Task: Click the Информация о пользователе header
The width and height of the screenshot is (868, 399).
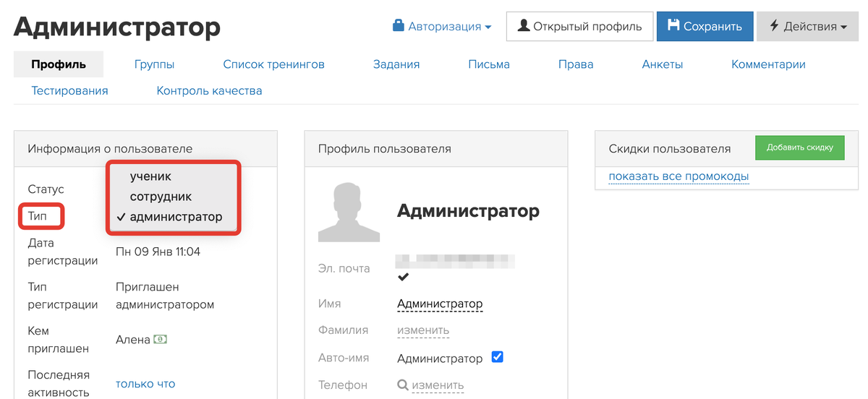Action: [x=110, y=149]
